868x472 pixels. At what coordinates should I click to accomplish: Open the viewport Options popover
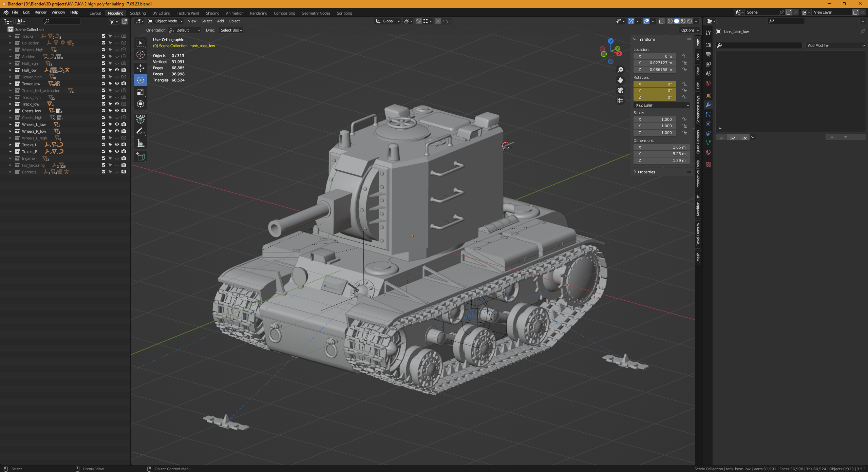tap(690, 30)
